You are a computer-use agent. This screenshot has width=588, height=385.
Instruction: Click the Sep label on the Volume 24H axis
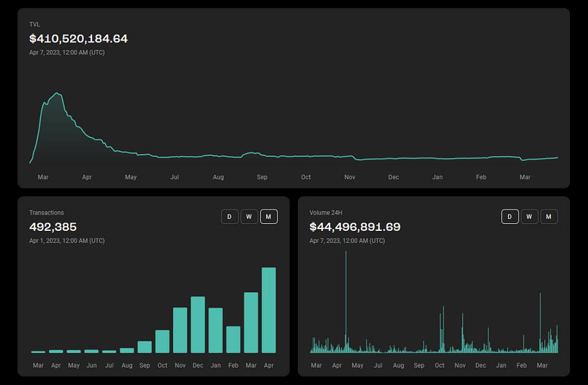click(x=419, y=366)
